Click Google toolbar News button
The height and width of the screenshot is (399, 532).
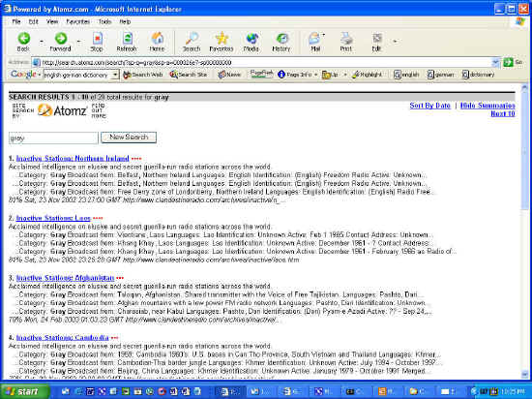point(229,75)
